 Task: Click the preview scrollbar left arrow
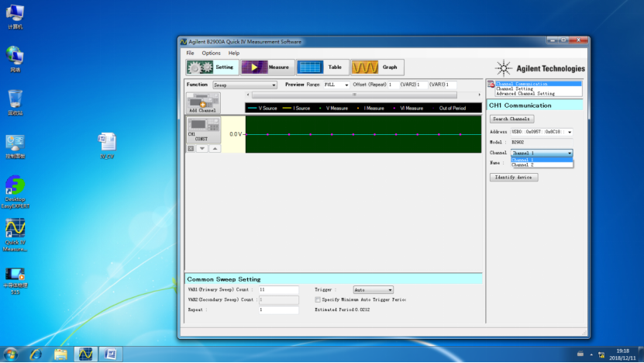click(248, 95)
